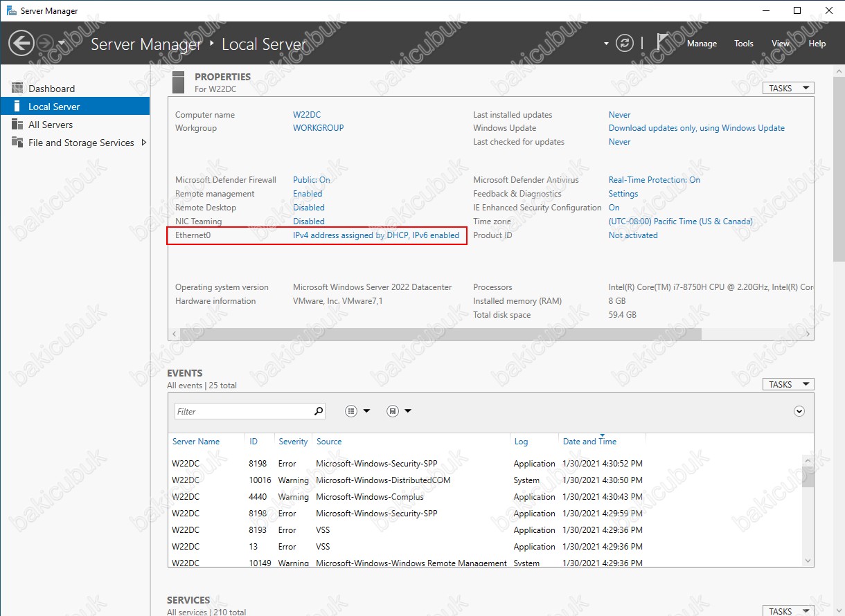
Task: Click Never next to Last installed updates
Action: point(620,115)
